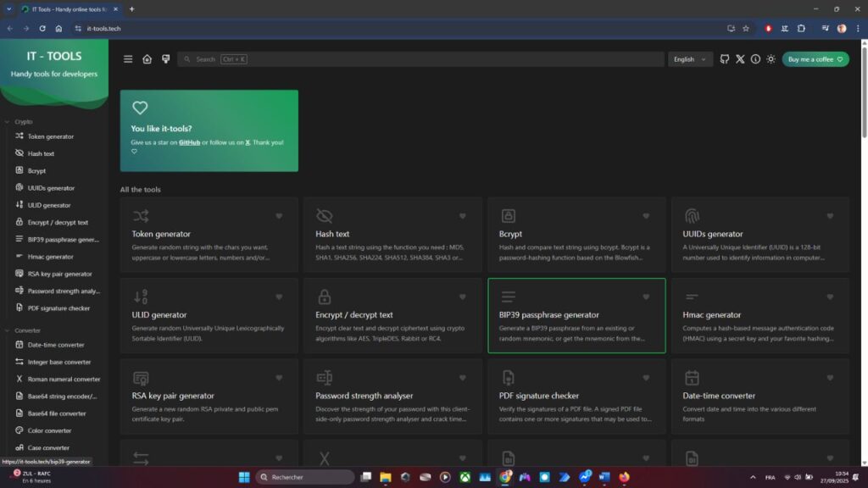Open the GitHub repository icon

tap(724, 59)
